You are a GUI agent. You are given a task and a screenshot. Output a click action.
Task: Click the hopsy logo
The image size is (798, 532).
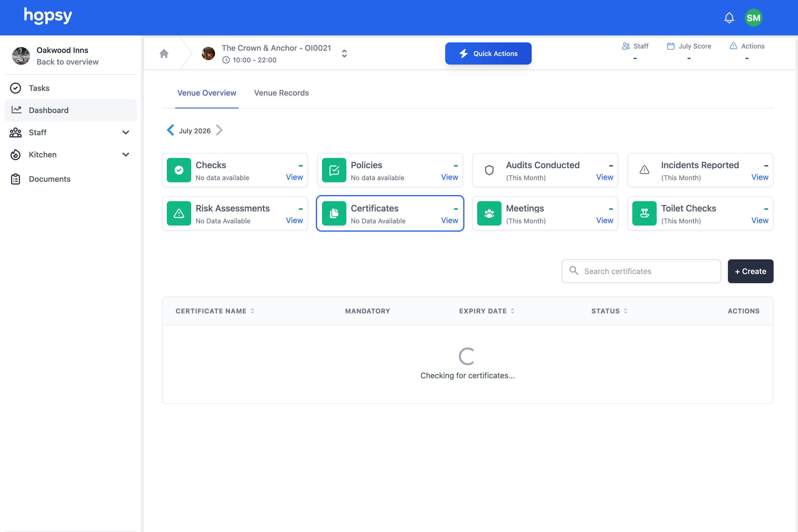[x=48, y=16]
